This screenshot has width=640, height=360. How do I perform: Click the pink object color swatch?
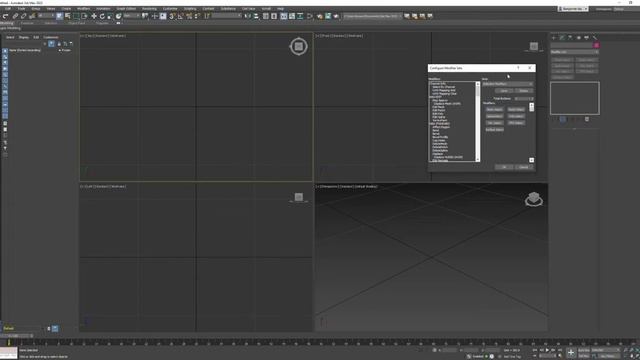click(596, 45)
